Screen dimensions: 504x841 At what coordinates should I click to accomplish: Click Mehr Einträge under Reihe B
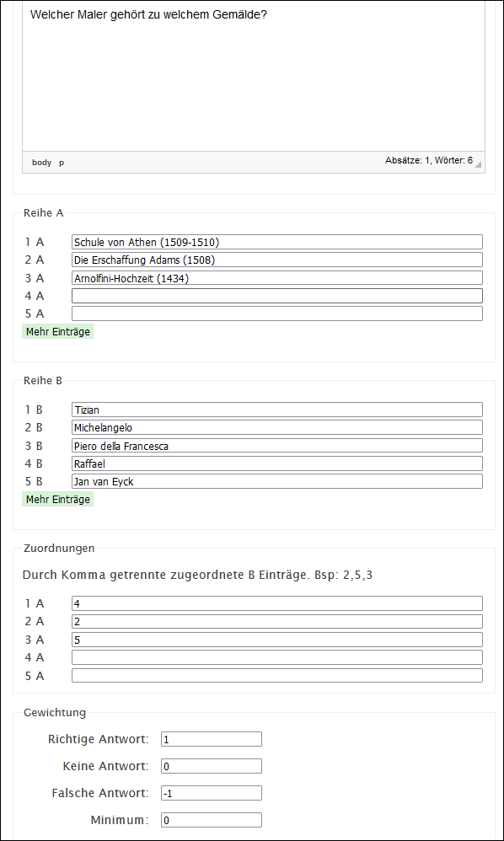[58, 500]
